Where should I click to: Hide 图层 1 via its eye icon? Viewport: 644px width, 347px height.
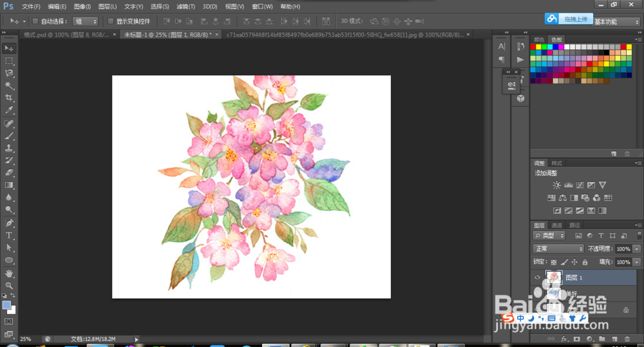pyautogui.click(x=537, y=277)
